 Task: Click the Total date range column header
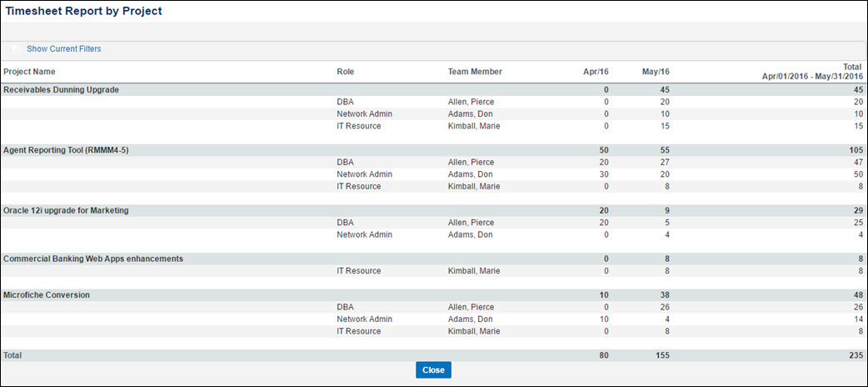[812, 72]
